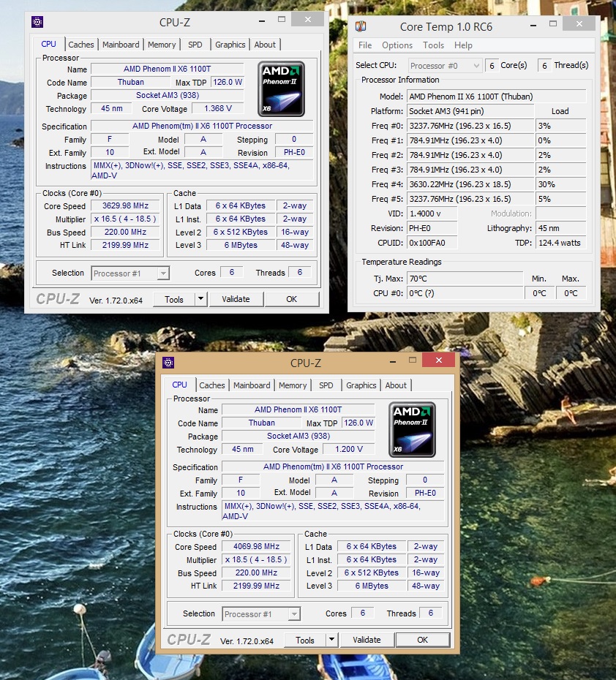The height and width of the screenshot is (680, 616).
Task: Close the bottom CPU-Z window with red X
Action: point(438,360)
